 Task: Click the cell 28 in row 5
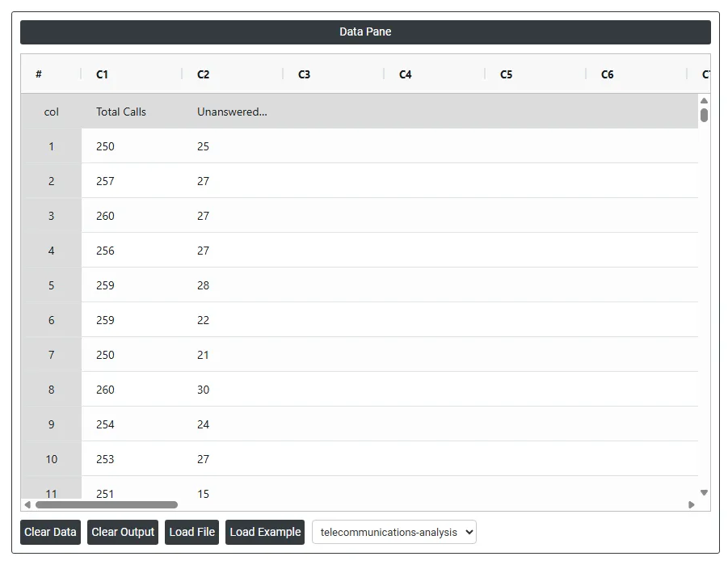pyautogui.click(x=233, y=285)
